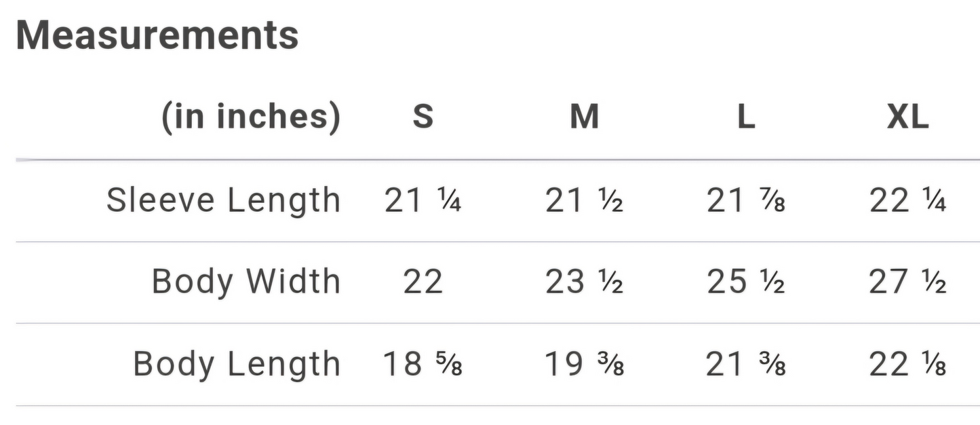Select the Body Width row label
980x425 pixels.
click(246, 282)
